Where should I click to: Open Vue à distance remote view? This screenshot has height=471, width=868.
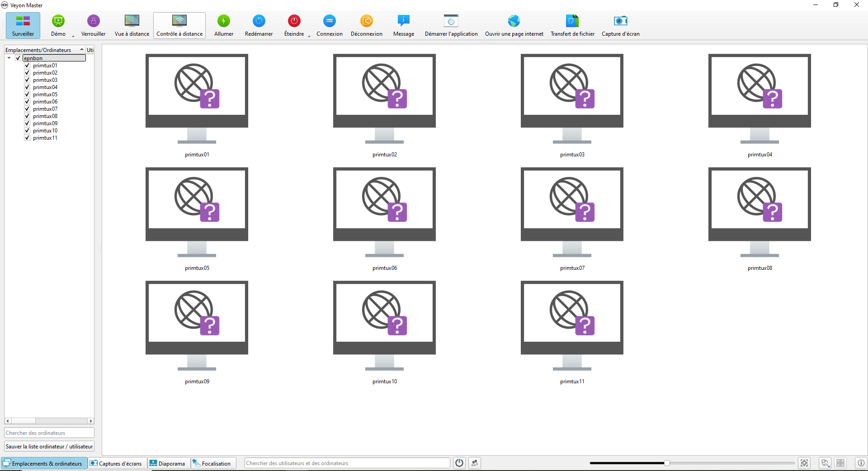click(132, 25)
